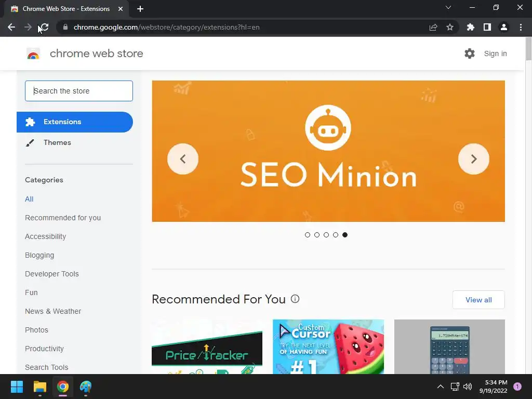532x399 pixels.
Task: Select the fifth carousel slide dot
Action: (x=345, y=235)
